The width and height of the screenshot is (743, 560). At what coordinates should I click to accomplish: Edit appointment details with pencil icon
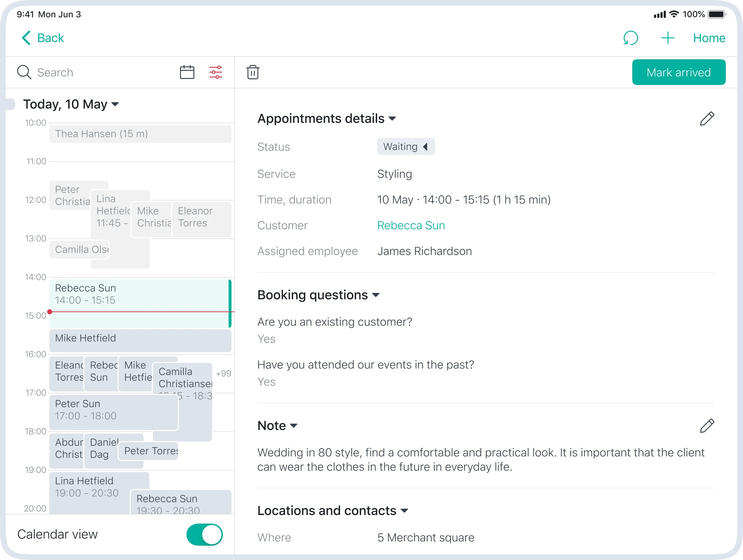[707, 119]
